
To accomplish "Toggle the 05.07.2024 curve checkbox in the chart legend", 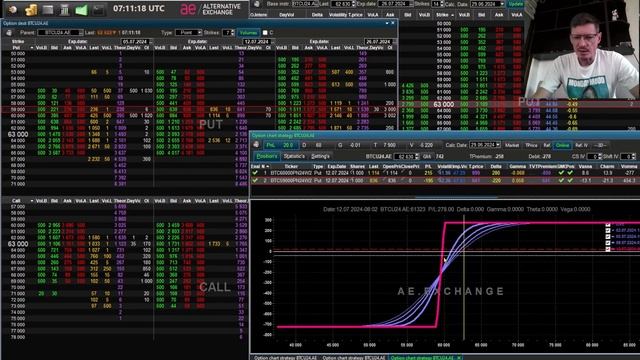I will [x=608, y=236].
